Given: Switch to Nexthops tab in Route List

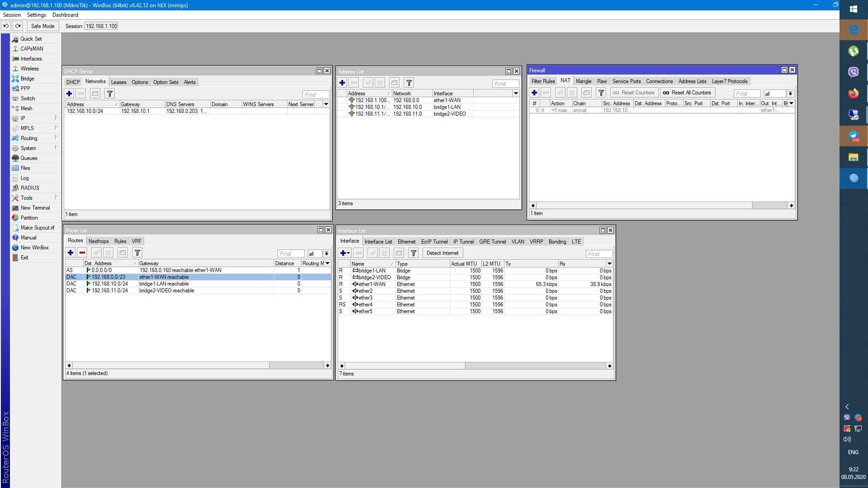Looking at the screenshot, I should (x=99, y=241).
